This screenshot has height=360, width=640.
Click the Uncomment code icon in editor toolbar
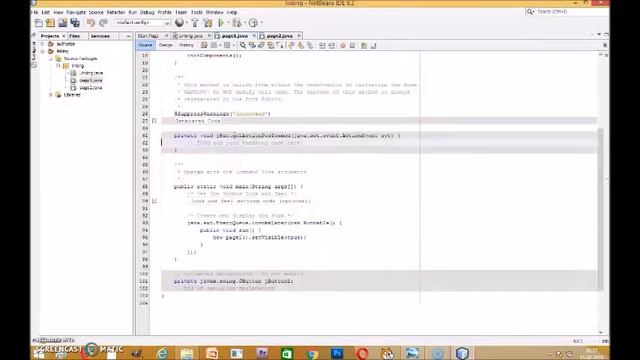click(x=373, y=45)
